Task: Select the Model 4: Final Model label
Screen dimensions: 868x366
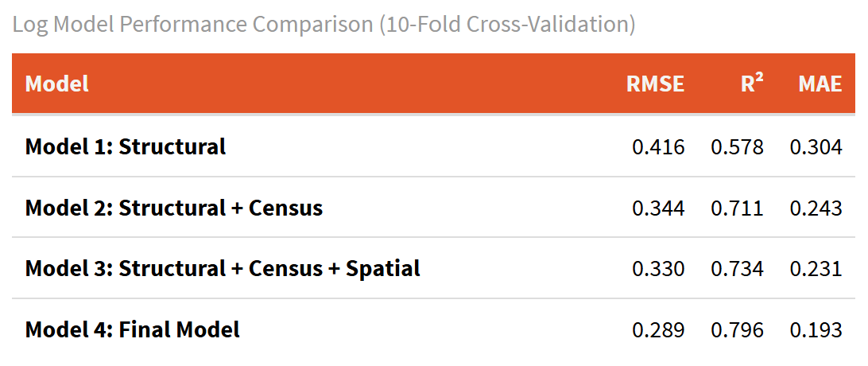Action: pyautogui.click(x=133, y=329)
